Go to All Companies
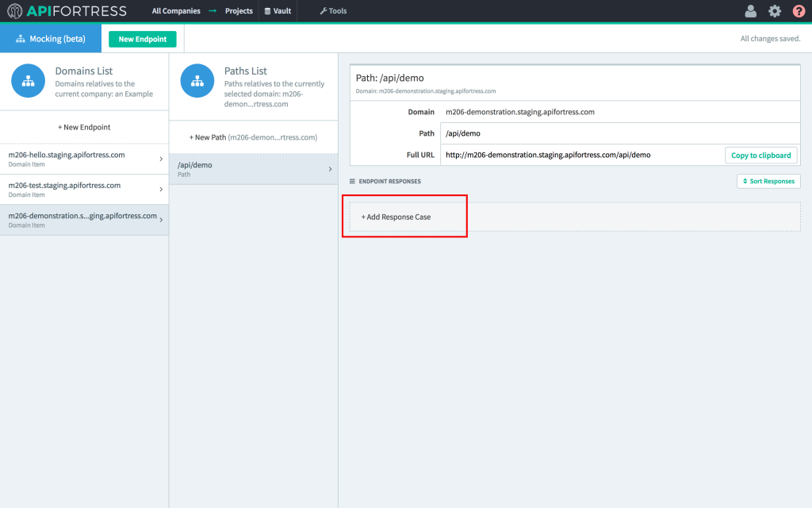 tap(176, 11)
